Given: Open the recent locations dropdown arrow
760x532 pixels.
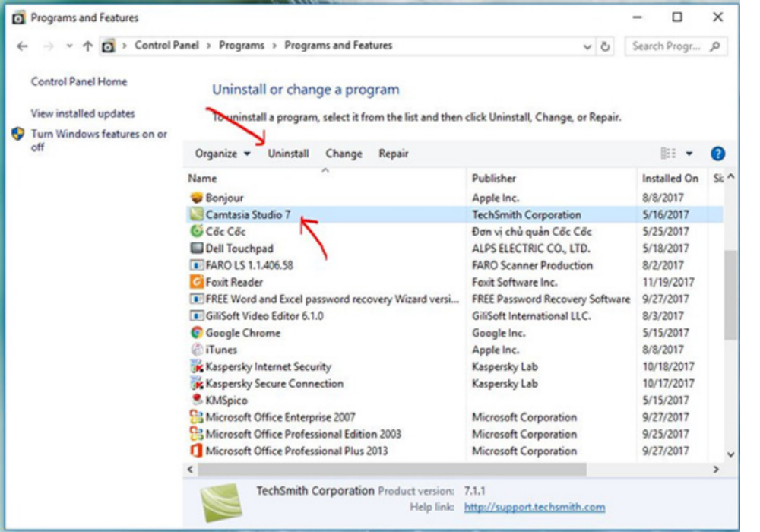Looking at the screenshot, I should coord(69,46).
